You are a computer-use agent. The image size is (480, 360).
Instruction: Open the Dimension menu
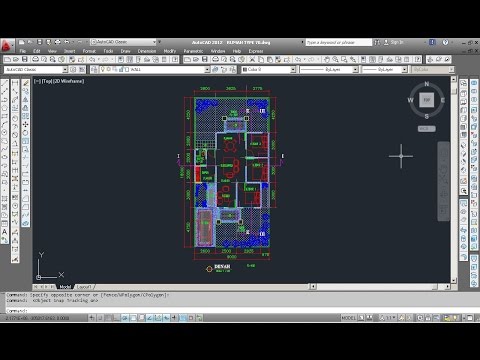[x=147, y=51]
